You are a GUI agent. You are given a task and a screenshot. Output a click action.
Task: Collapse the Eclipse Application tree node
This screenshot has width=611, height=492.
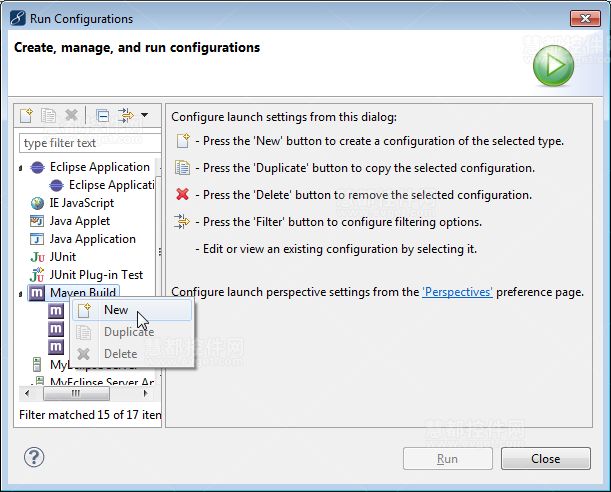[x=21, y=168]
